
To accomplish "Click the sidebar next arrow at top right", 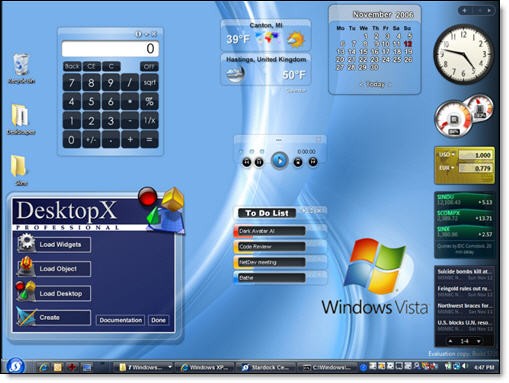I will [489, 11].
